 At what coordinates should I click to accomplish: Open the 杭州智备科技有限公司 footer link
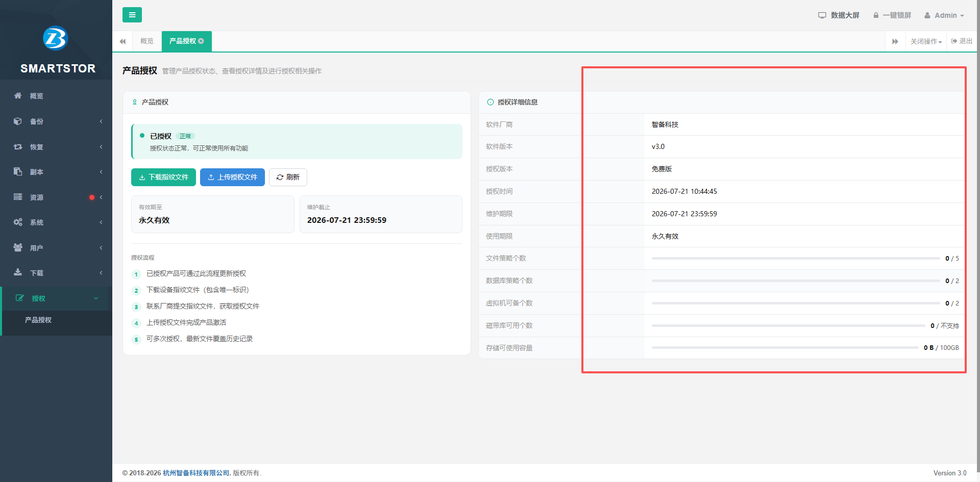197,473
